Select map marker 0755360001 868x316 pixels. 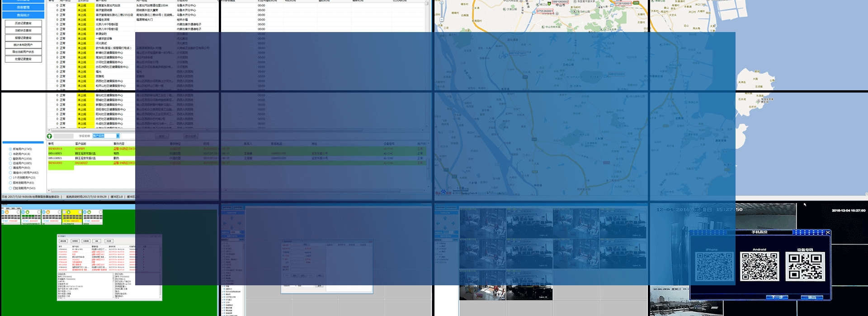tap(544, 11)
